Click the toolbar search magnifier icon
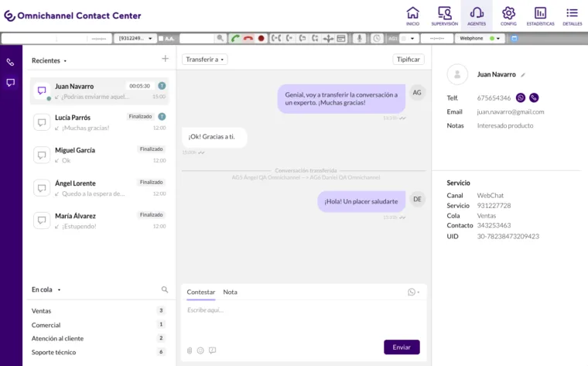The image size is (588, 366). click(220, 38)
